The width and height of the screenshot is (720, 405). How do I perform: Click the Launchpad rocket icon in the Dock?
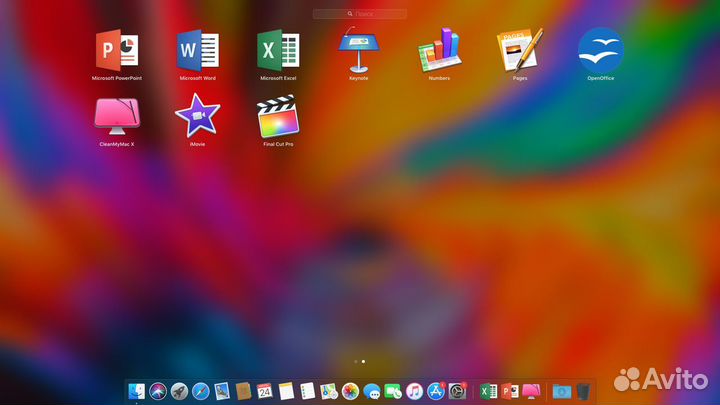(180, 392)
